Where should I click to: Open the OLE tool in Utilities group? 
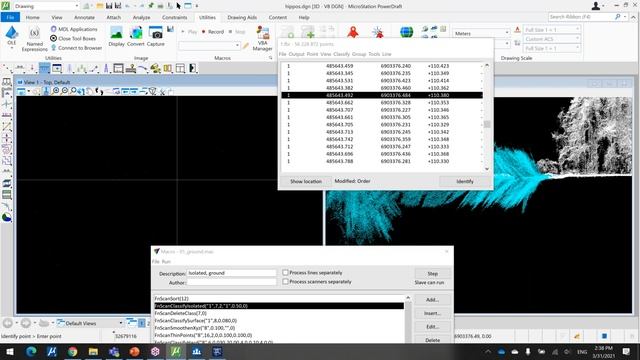(x=11, y=36)
